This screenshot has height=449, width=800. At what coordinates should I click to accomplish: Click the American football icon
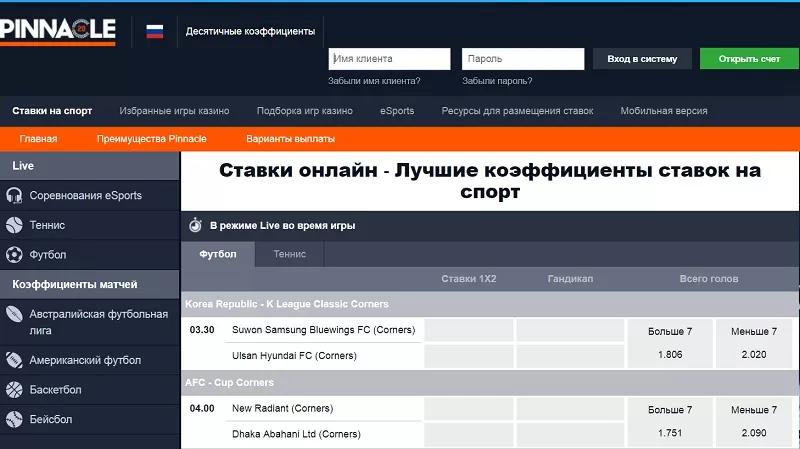tap(14, 360)
